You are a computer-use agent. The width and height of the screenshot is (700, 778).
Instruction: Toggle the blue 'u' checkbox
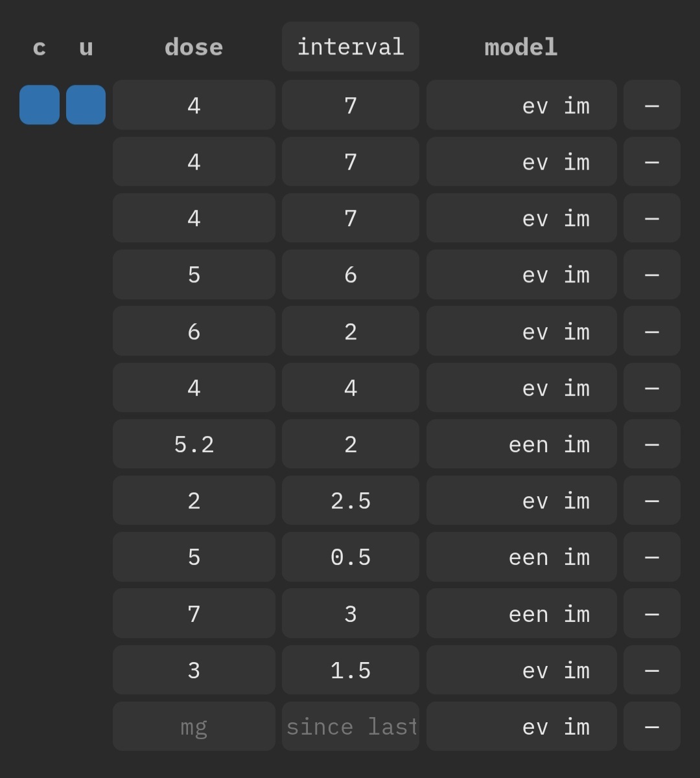pos(86,105)
